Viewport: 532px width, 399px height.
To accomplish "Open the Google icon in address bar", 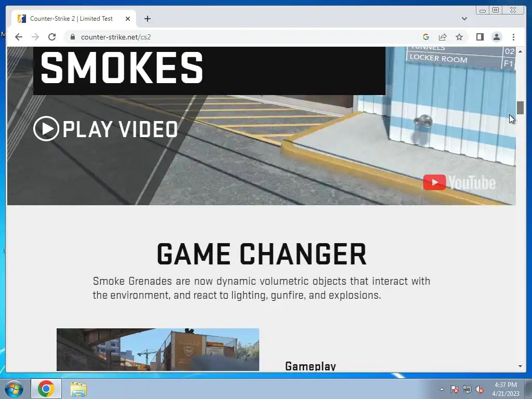I will (426, 37).
